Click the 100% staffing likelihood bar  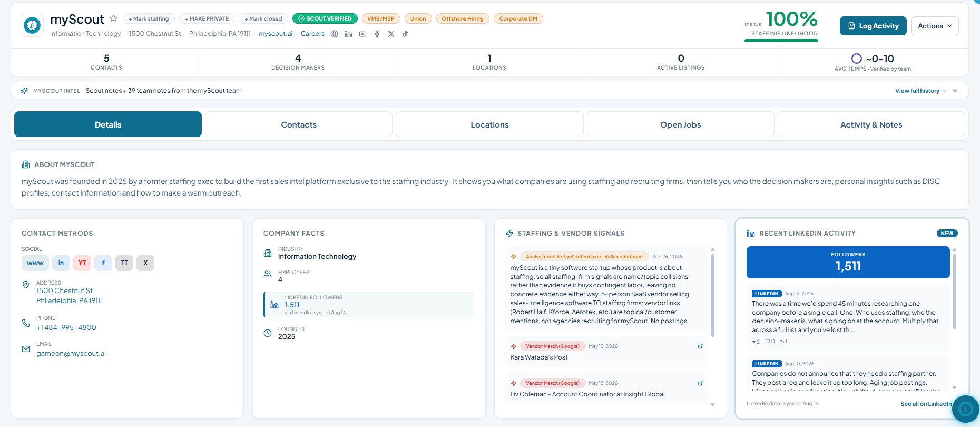tap(781, 41)
